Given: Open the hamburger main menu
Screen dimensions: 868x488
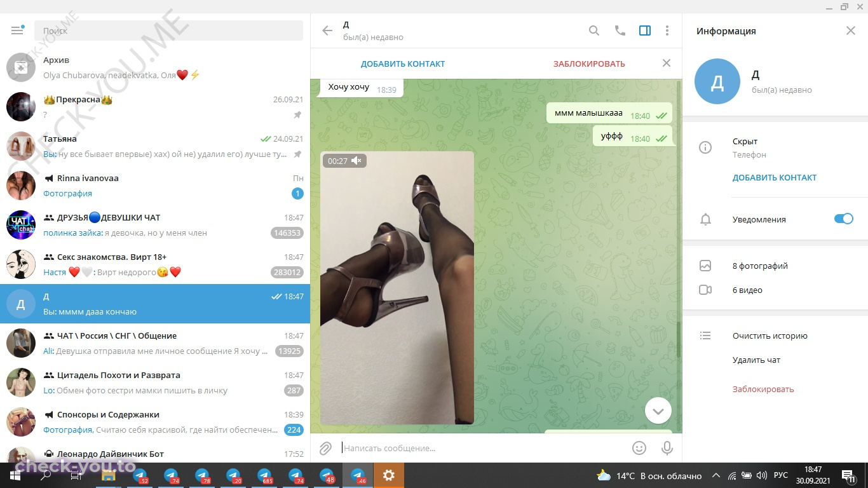Looking at the screenshot, I should tap(17, 30).
